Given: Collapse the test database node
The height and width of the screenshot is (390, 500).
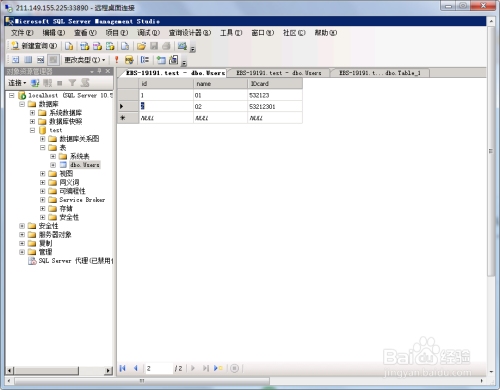Looking at the screenshot, I should (x=32, y=130).
